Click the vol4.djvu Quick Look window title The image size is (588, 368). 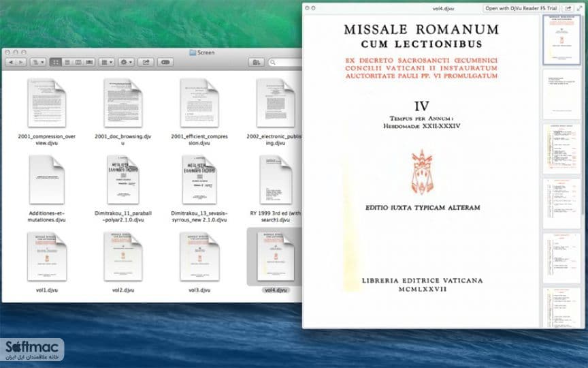(443, 8)
